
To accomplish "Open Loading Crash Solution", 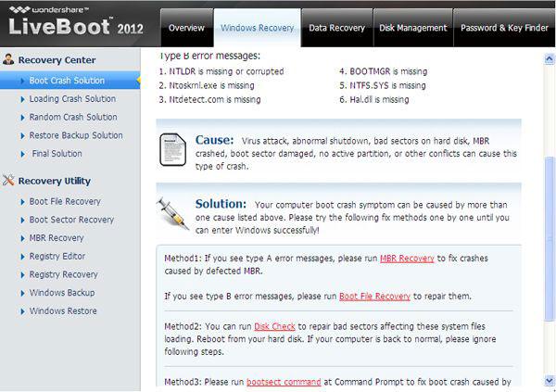I will [72, 99].
